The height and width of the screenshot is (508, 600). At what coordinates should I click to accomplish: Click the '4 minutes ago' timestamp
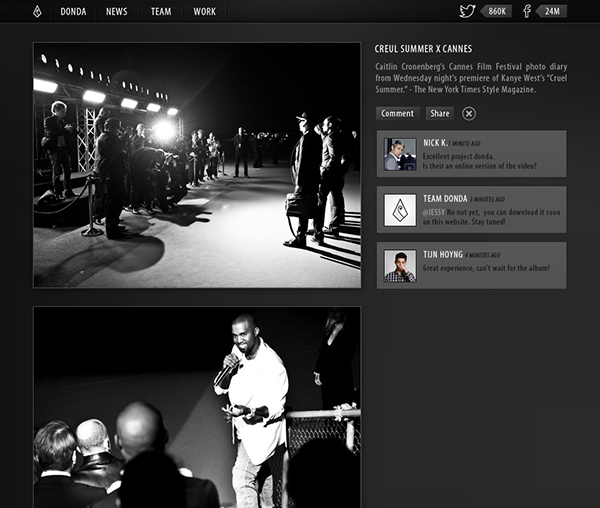pos(483,256)
